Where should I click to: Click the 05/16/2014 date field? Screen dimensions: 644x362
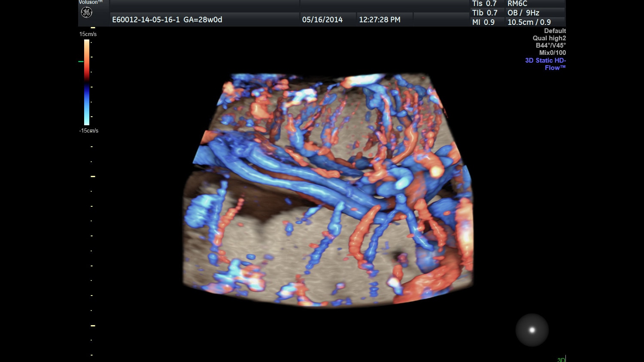pos(323,19)
